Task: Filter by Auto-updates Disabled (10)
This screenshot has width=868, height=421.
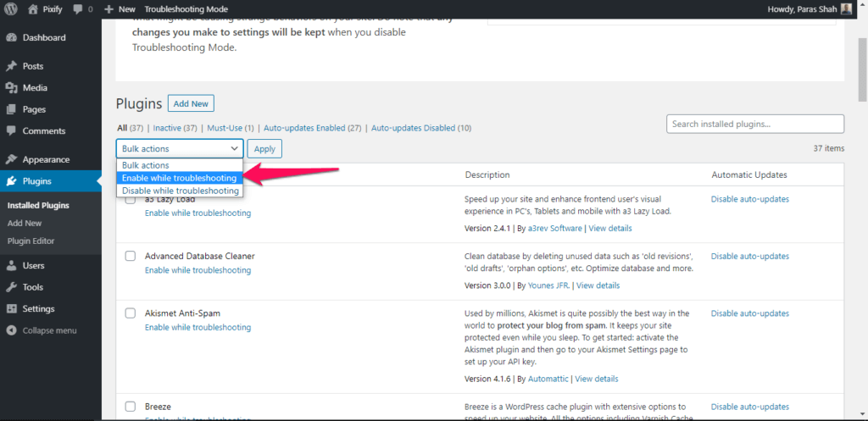Action: coord(421,128)
